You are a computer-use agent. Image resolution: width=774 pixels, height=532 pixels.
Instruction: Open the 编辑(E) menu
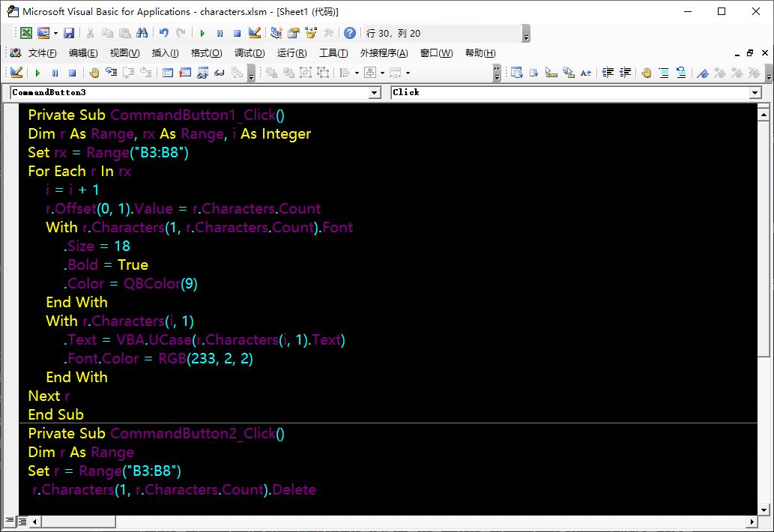coord(83,52)
